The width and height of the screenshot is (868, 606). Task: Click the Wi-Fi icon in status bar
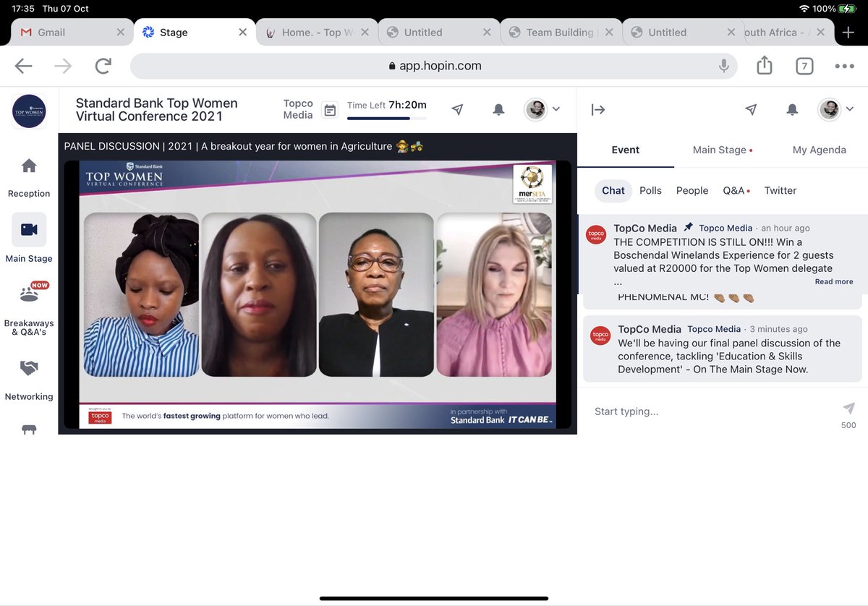pyautogui.click(x=804, y=9)
